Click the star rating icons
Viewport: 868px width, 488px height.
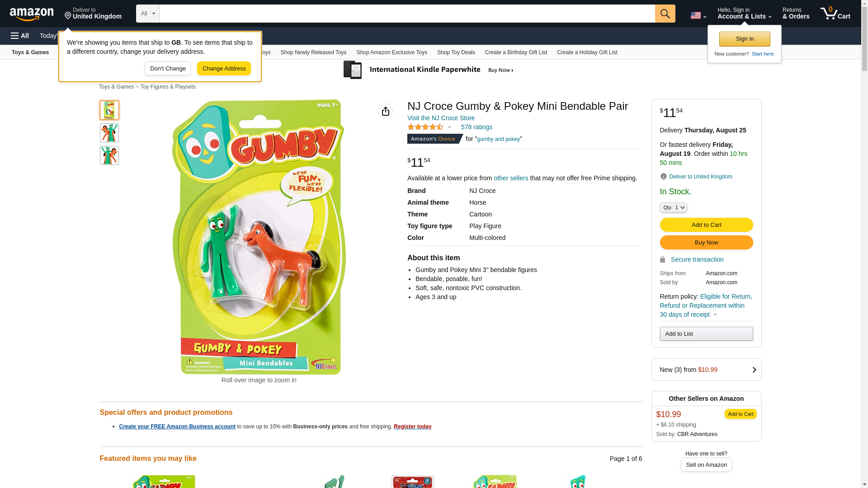click(x=425, y=127)
